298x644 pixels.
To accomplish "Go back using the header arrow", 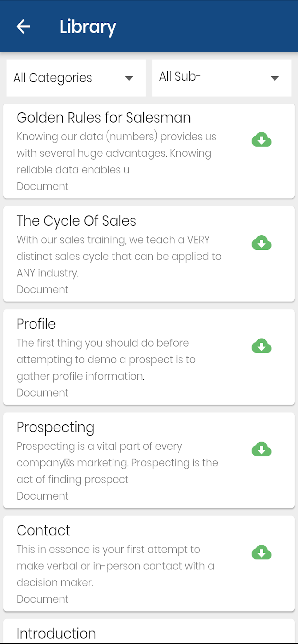I will (23, 26).
